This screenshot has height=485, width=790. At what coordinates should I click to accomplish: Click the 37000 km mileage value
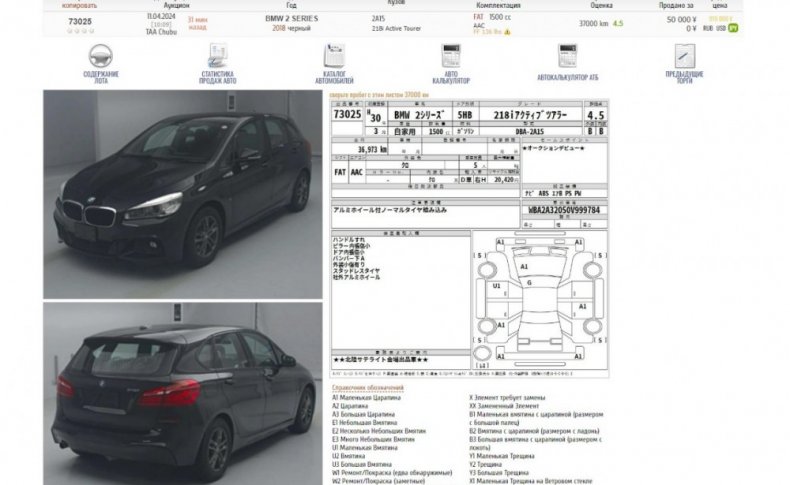[594, 24]
